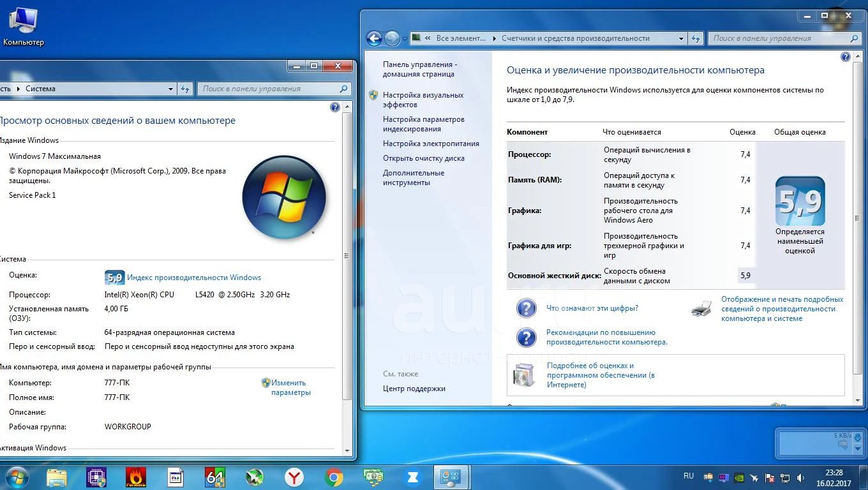Open the network traffic meter tray icon
This screenshot has width=868, height=490.
pos(708,477)
